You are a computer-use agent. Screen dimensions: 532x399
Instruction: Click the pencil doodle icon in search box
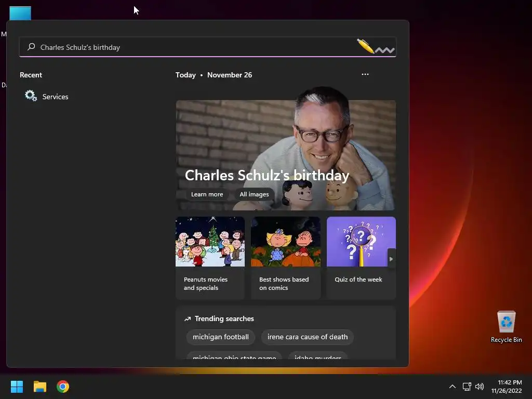coord(376,46)
